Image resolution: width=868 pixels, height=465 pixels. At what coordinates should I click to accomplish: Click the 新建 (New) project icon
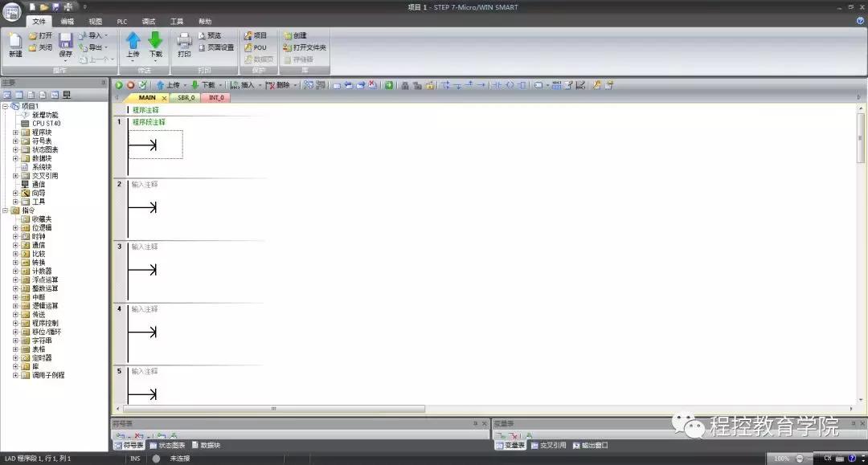[15, 40]
